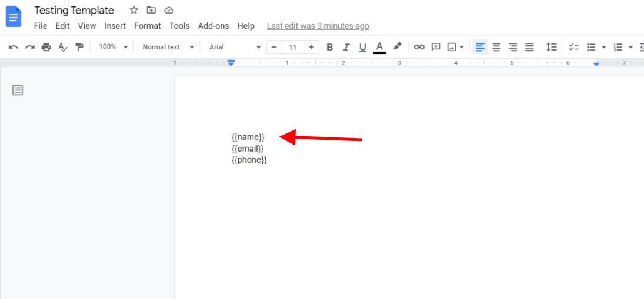The height and width of the screenshot is (299, 644).
Task: Click the undo arrow icon
Action: (x=13, y=47)
